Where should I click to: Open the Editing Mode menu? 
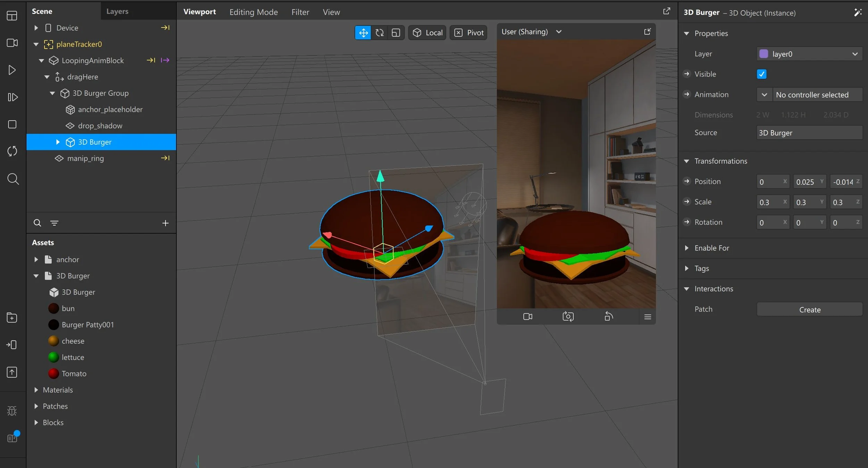coord(253,12)
